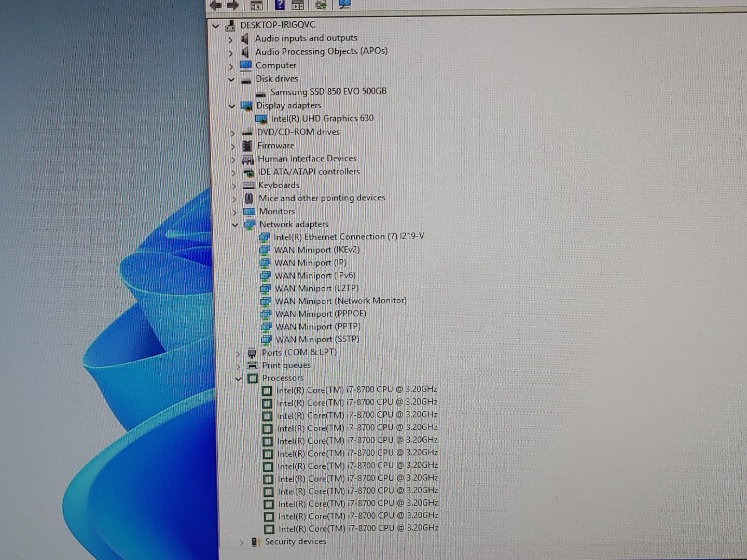Click the DVD/CD-ROM drives icon

point(247,133)
